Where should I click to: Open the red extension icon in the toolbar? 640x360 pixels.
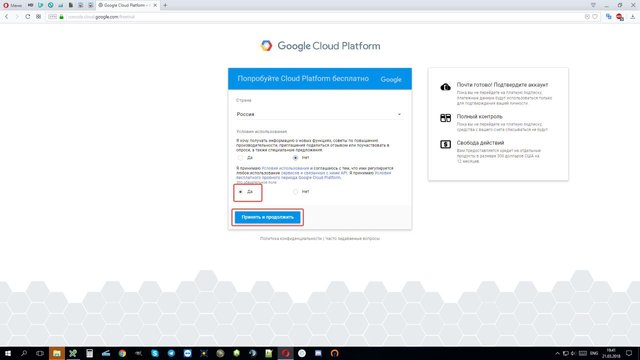click(620, 17)
